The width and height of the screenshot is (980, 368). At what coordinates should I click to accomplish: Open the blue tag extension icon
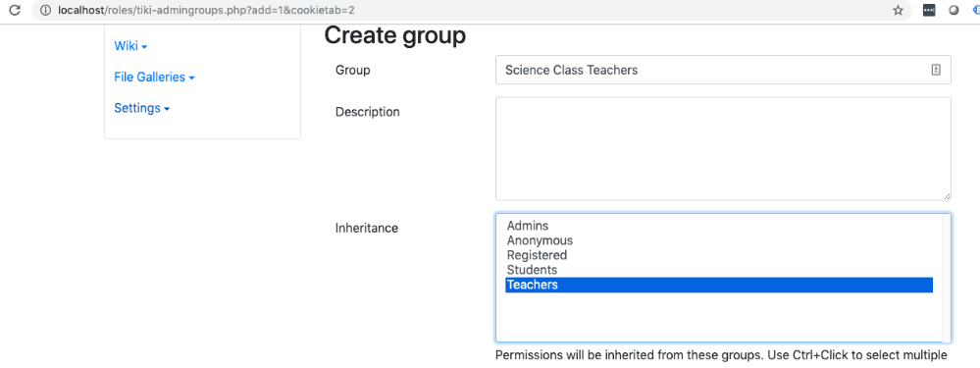tap(976, 11)
